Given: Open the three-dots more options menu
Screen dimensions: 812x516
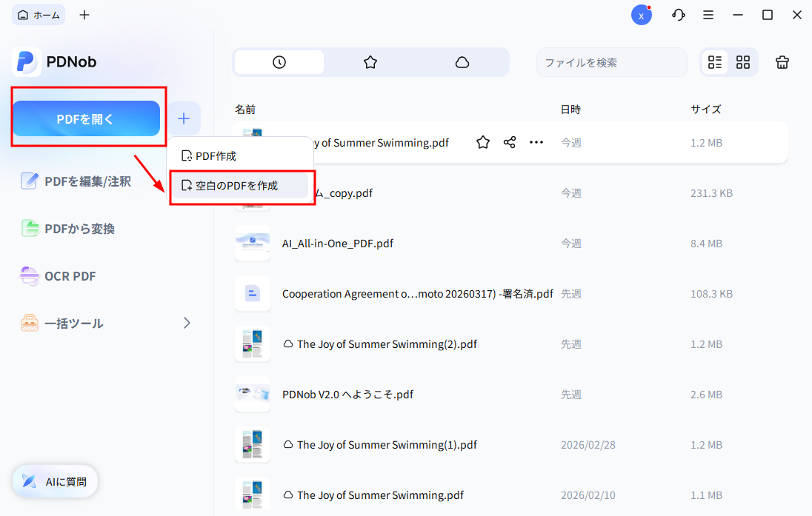Looking at the screenshot, I should [536, 142].
